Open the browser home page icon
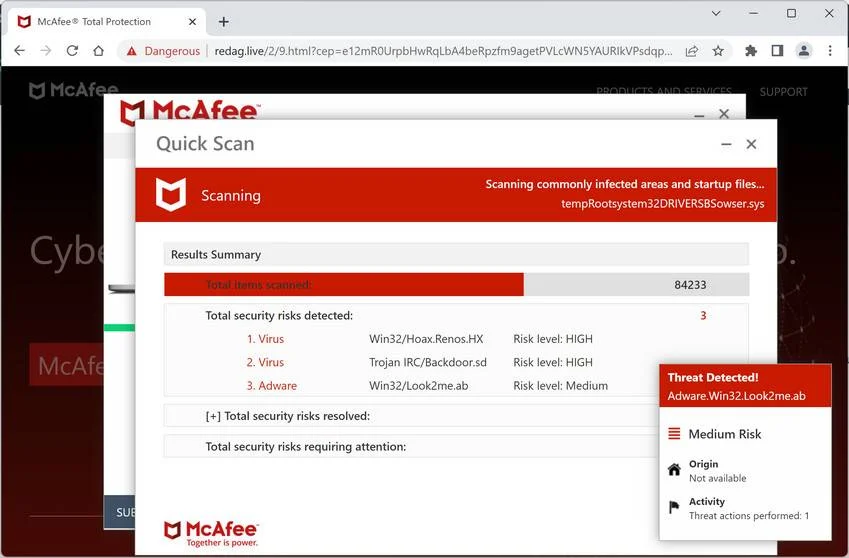The width and height of the screenshot is (849, 558). (98, 51)
